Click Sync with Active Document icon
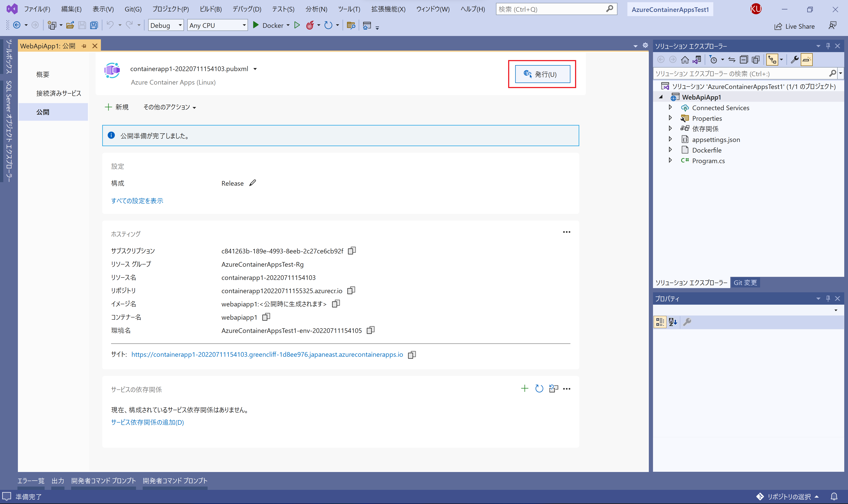Image resolution: width=848 pixels, height=504 pixels. coord(732,60)
